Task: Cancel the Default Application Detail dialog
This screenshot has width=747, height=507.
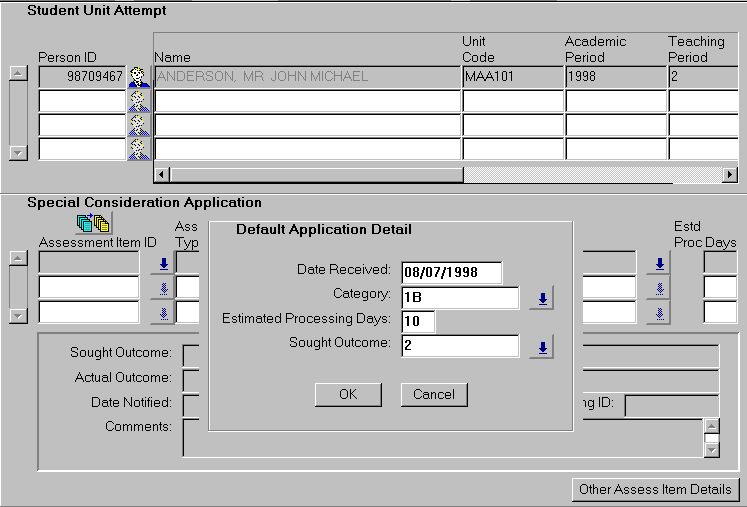Action: click(434, 394)
